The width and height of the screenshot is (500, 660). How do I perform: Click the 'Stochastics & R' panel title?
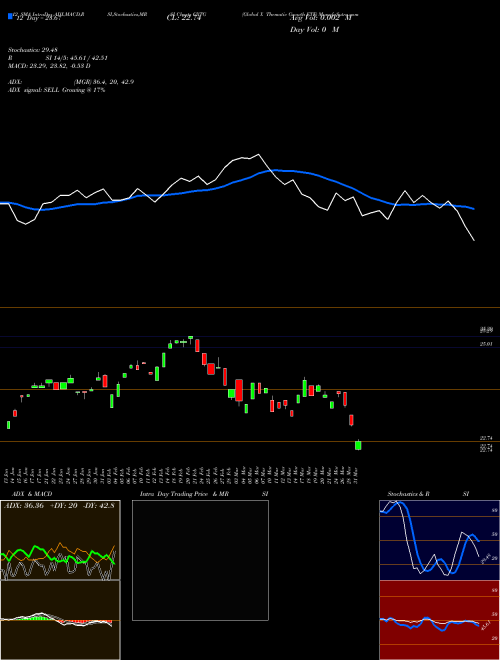pos(408,494)
